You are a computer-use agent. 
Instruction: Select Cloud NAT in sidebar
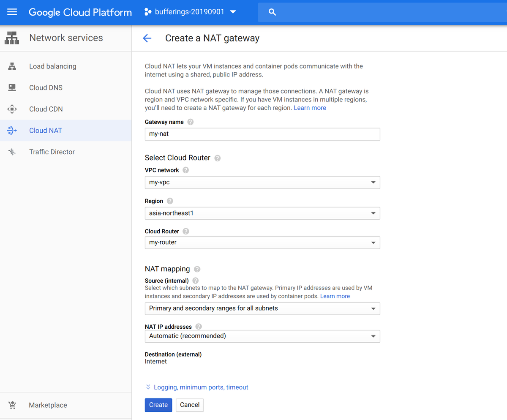click(x=66, y=131)
